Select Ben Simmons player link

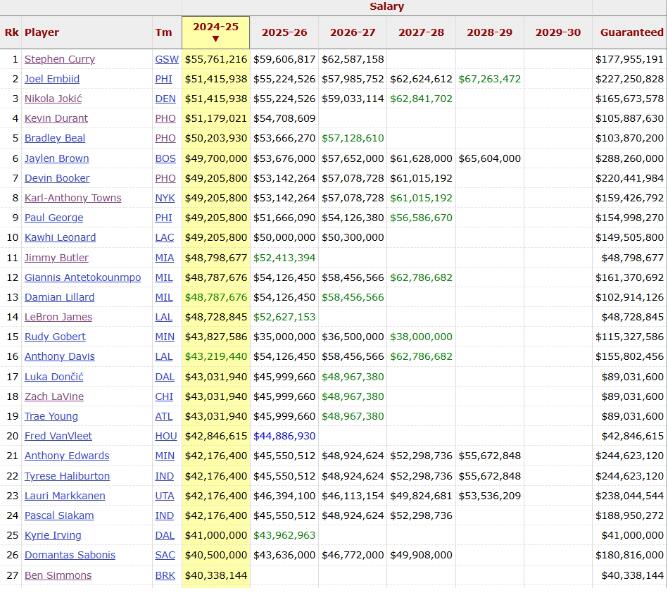tap(57, 575)
